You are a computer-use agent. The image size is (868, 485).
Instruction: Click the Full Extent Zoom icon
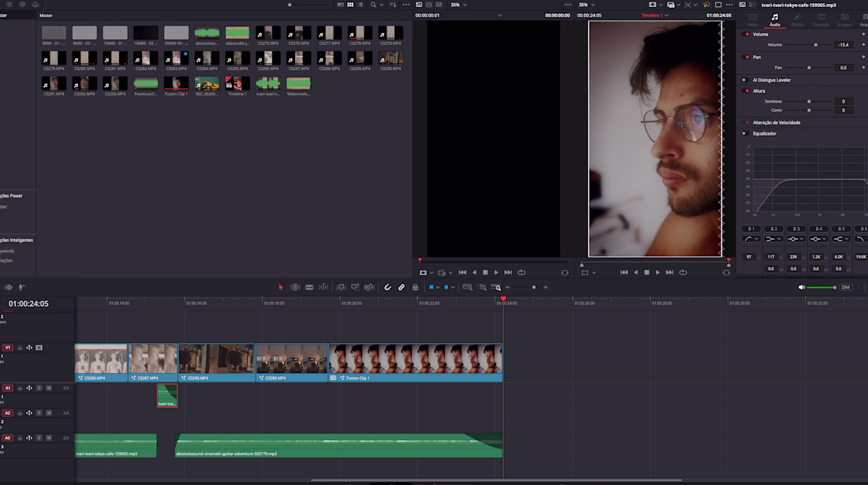[467, 288]
